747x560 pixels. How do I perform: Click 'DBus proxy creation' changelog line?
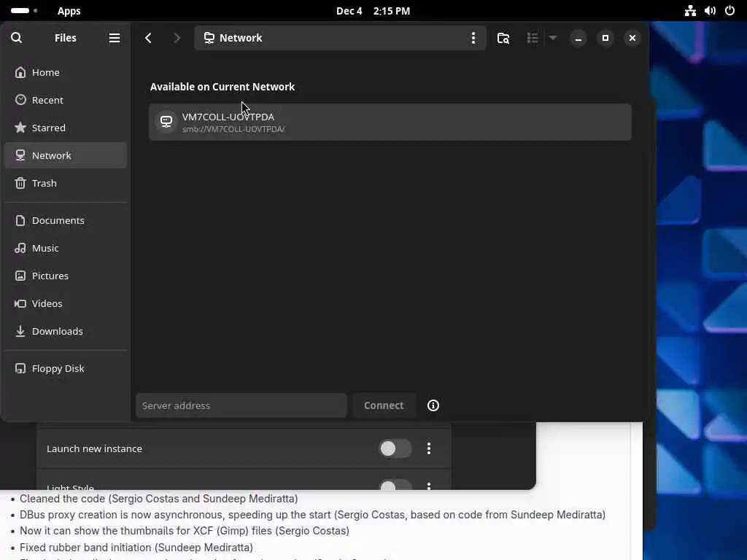tap(312, 515)
